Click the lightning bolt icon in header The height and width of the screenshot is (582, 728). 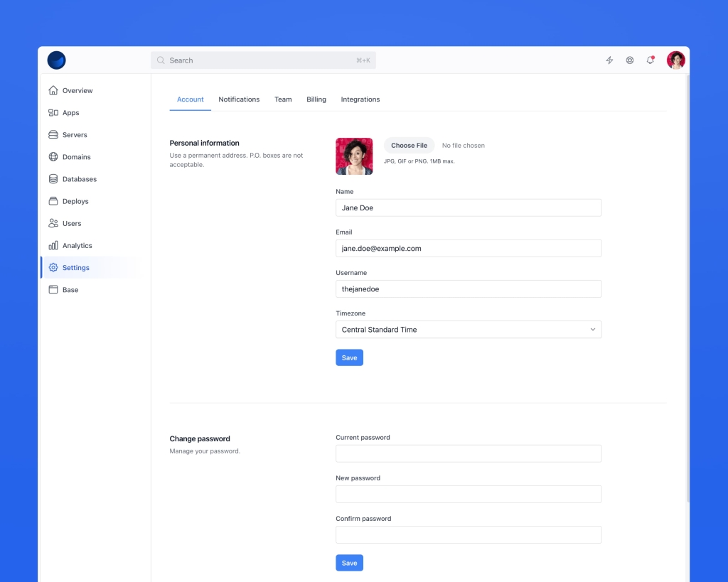609,60
